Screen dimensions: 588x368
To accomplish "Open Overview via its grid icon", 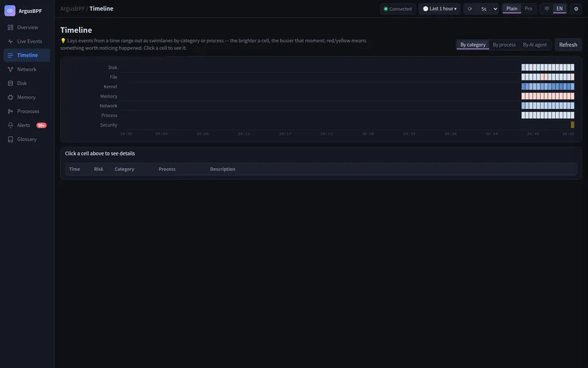I will point(10,28).
